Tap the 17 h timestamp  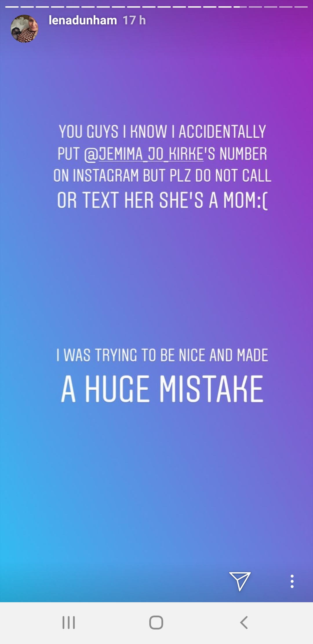pos(134,20)
